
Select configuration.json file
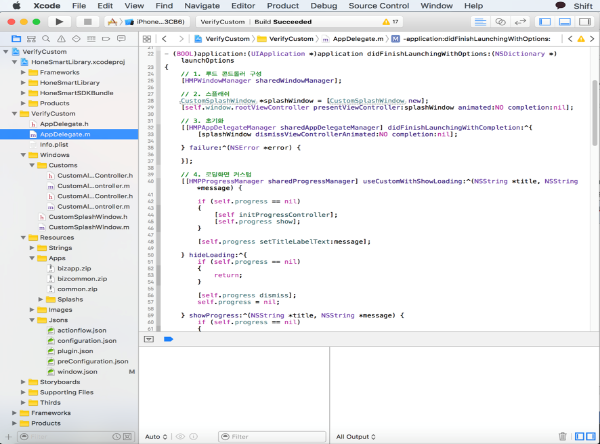click(x=87, y=341)
